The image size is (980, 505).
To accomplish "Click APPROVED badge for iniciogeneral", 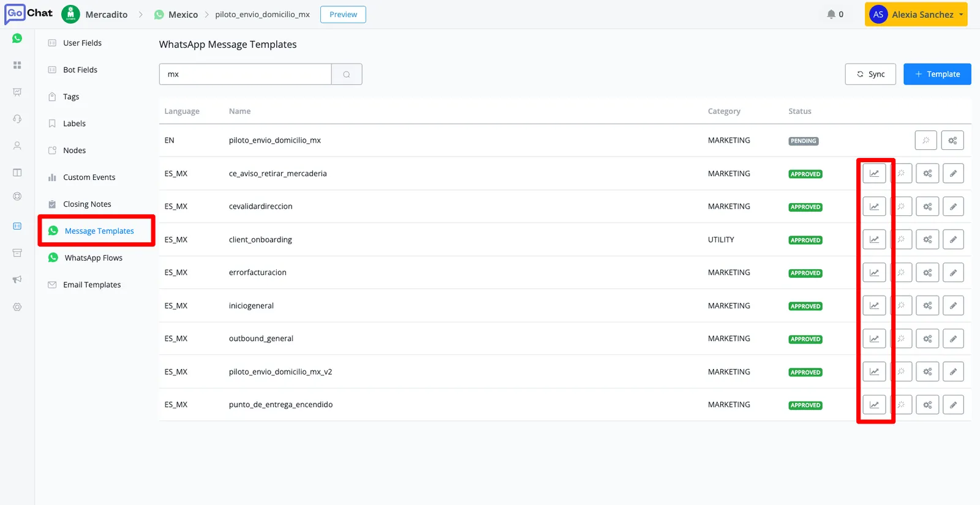I will 805,306.
